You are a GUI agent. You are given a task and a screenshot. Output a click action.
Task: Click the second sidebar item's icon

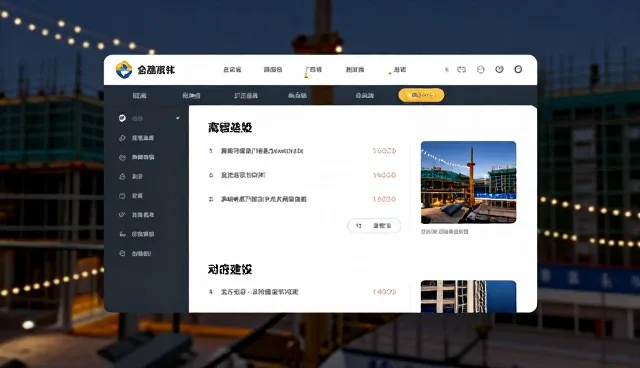[x=122, y=138]
